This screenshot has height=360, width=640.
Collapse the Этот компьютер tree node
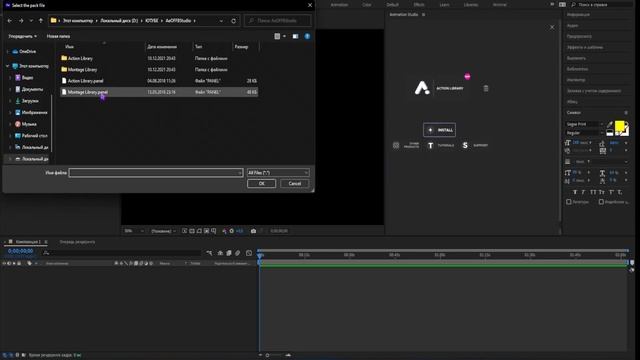click(8, 66)
